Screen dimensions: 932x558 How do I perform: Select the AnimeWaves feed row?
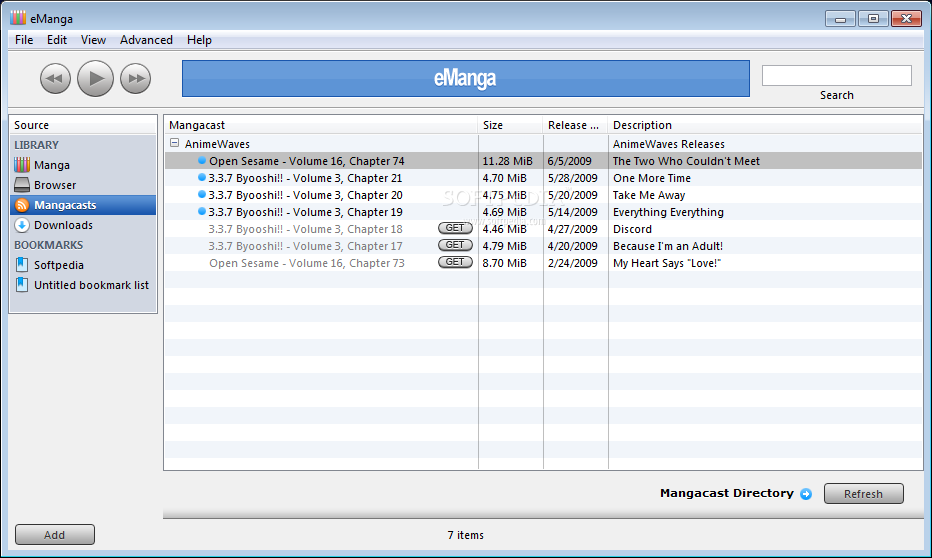point(543,144)
